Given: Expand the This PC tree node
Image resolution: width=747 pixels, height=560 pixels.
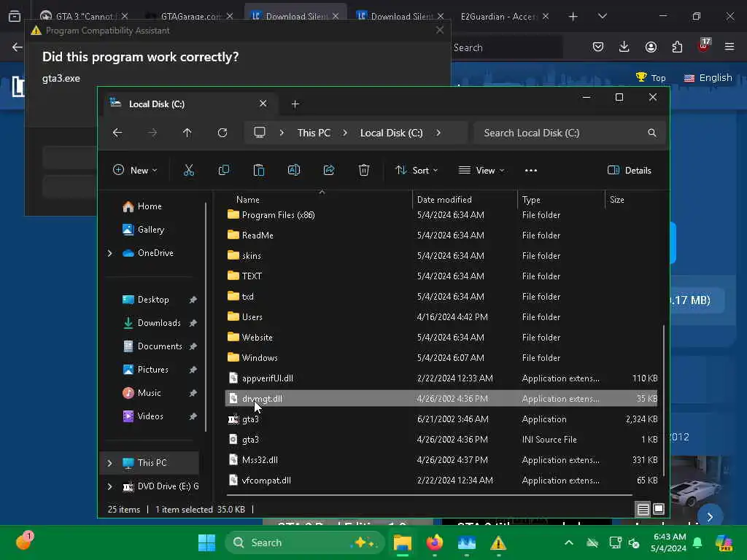Looking at the screenshot, I should (109, 463).
